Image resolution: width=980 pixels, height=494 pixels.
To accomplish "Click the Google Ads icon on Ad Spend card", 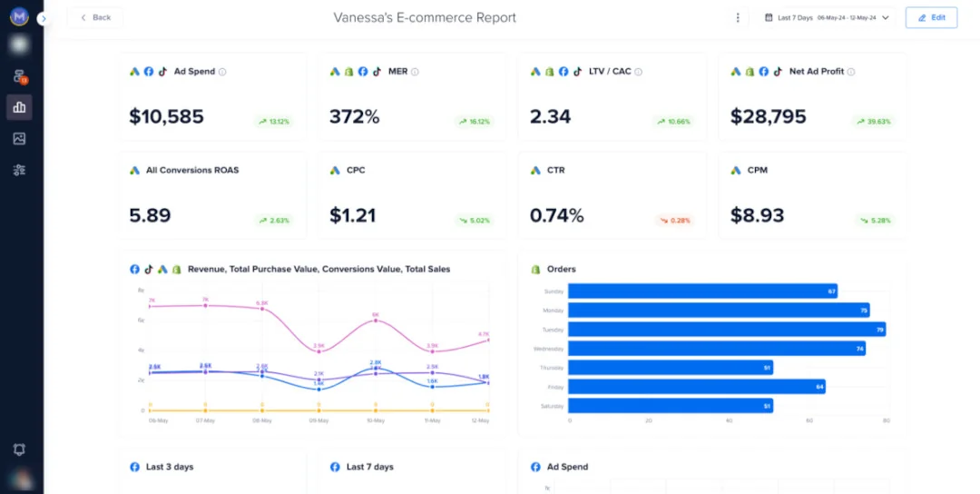I will 134,72.
